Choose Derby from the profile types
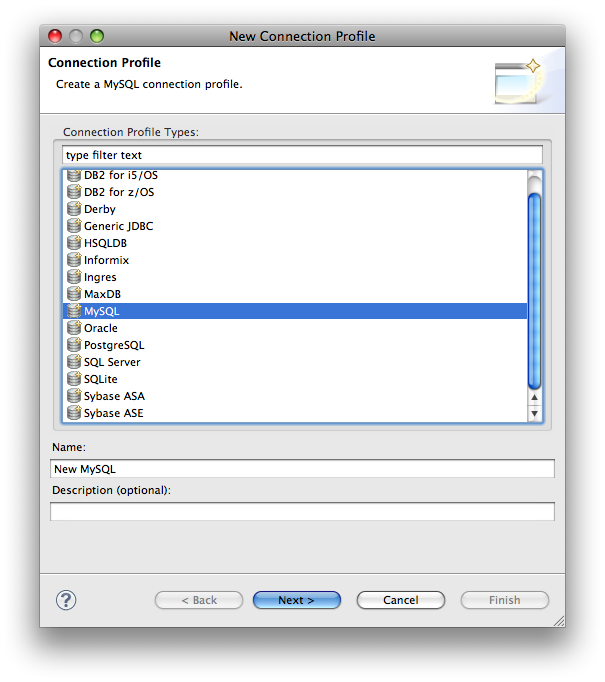The height and width of the screenshot is (682, 605). pos(294,209)
